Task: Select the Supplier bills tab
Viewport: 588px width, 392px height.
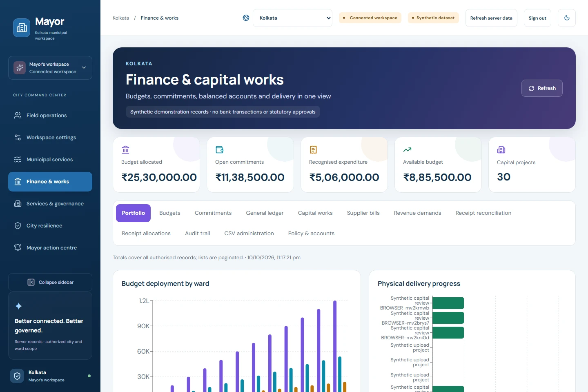Action: coord(363,213)
